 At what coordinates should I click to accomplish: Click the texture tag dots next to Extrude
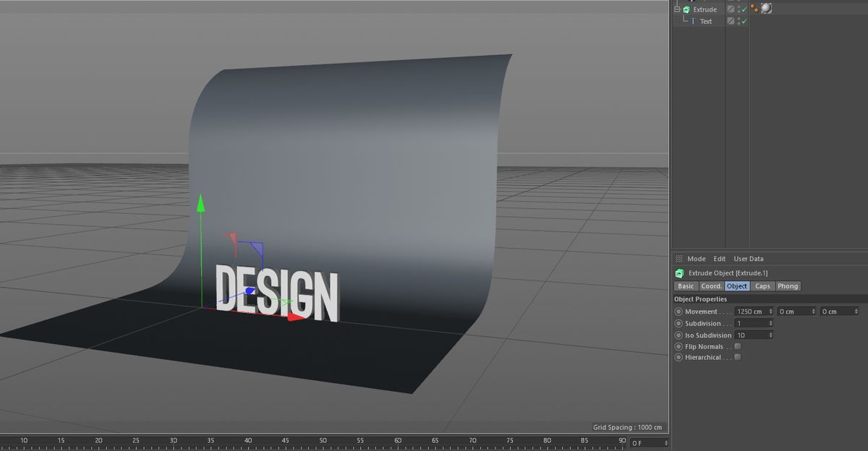[754, 8]
